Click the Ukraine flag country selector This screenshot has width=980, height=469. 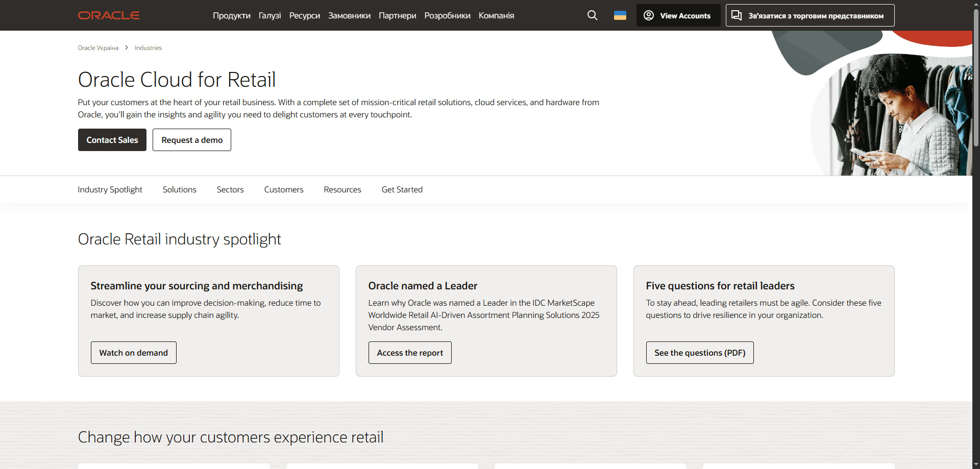tap(620, 15)
